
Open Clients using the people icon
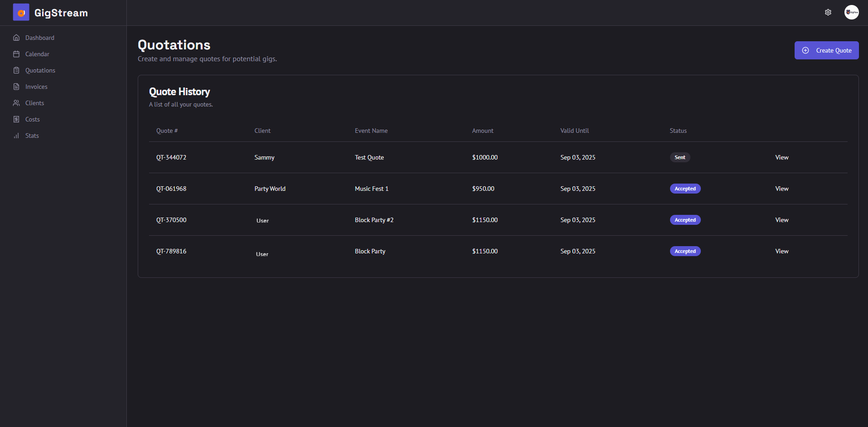[x=17, y=103]
